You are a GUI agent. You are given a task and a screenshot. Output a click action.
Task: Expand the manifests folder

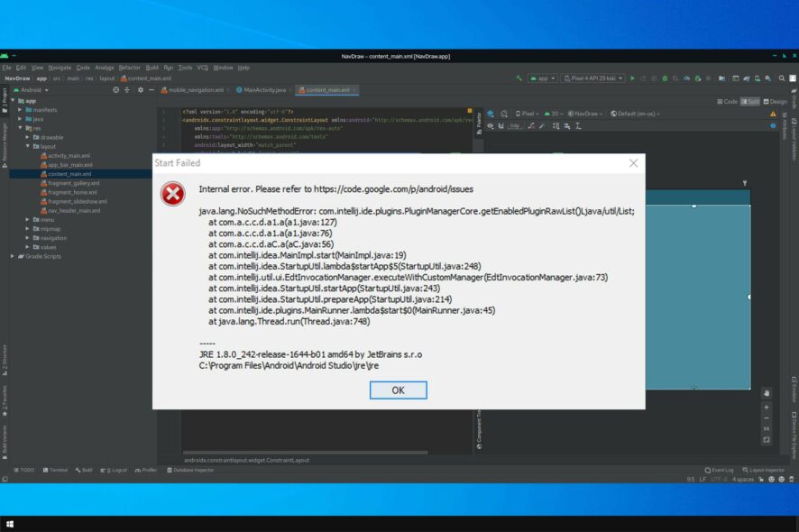pos(21,110)
